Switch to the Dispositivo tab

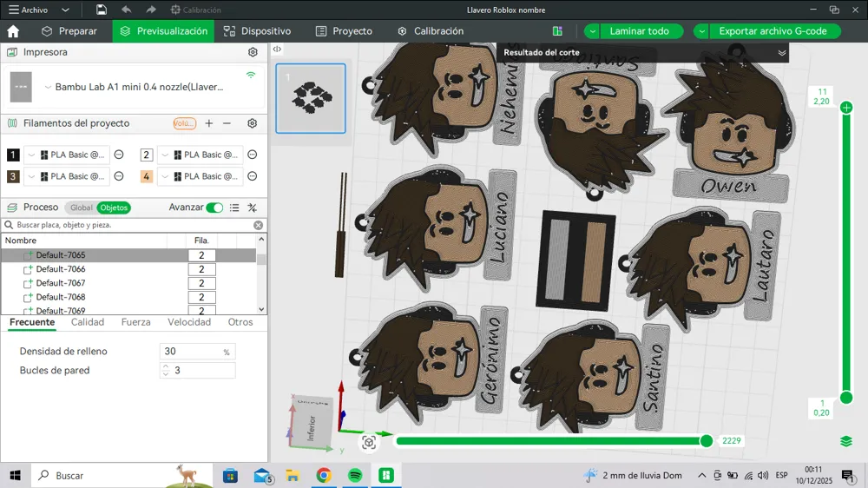pos(258,31)
